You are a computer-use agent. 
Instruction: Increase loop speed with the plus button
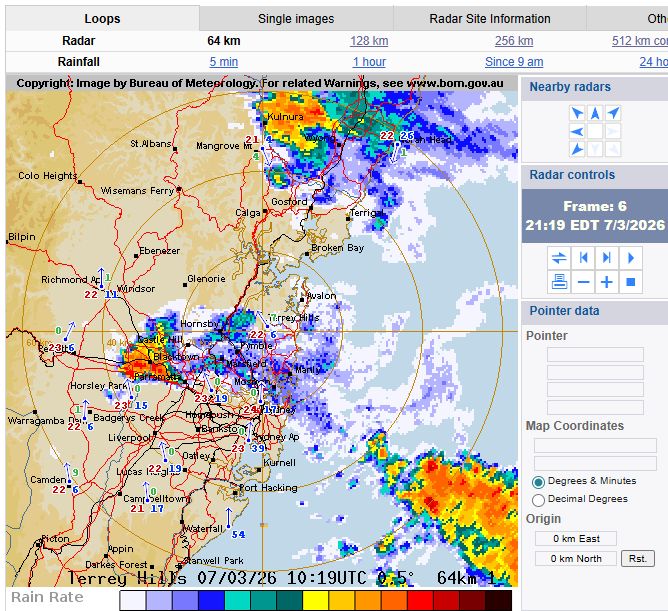click(607, 282)
